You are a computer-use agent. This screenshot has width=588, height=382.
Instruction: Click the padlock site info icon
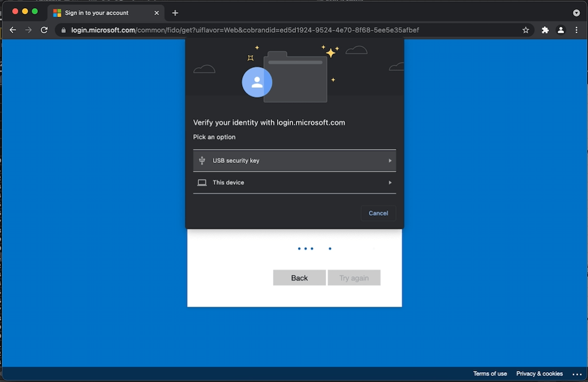click(64, 30)
